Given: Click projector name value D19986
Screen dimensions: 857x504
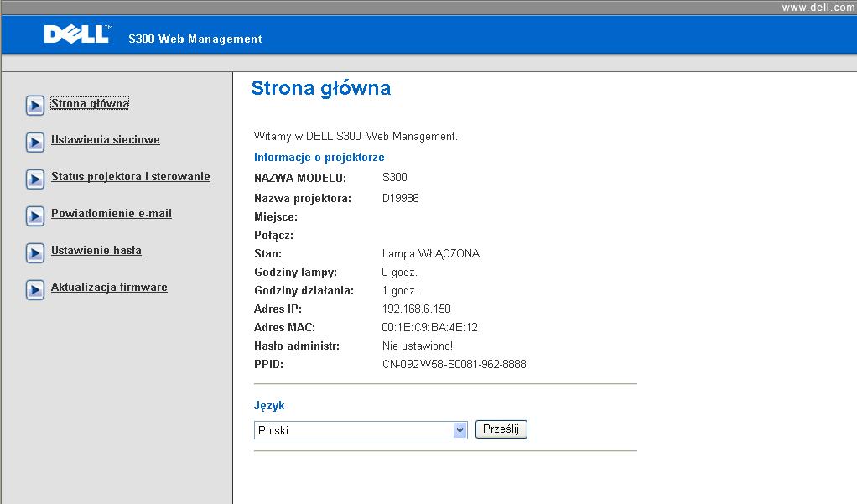Looking at the screenshot, I should [401, 198].
